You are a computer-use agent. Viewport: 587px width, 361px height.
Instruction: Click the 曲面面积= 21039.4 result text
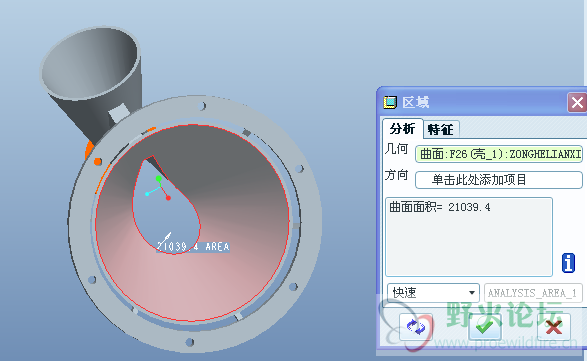pos(440,207)
